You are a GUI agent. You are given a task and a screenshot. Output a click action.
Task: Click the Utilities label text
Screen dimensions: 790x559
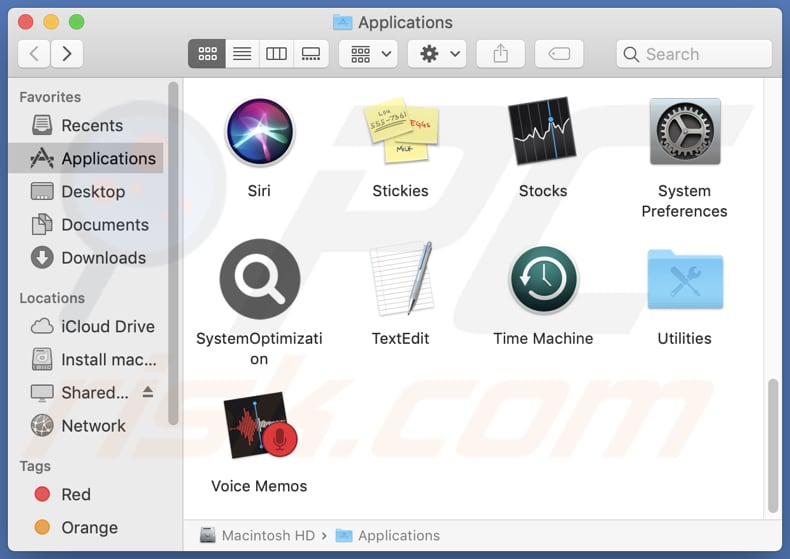[x=685, y=338]
